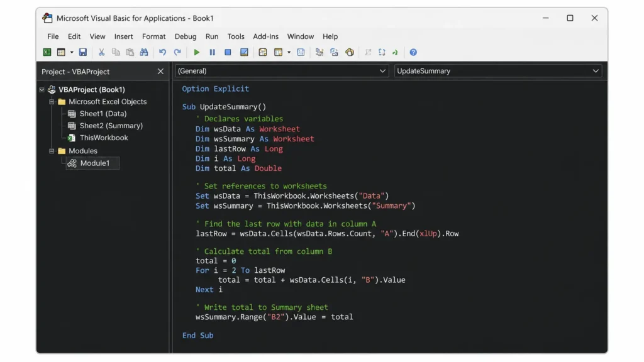Click the Toolbox hand icon
644x362 pixels.
(x=350, y=52)
